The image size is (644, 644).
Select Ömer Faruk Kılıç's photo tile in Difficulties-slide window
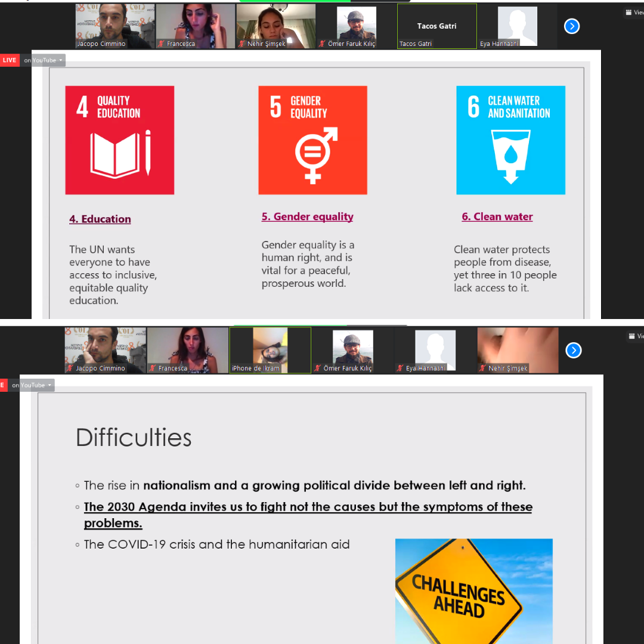point(353,351)
